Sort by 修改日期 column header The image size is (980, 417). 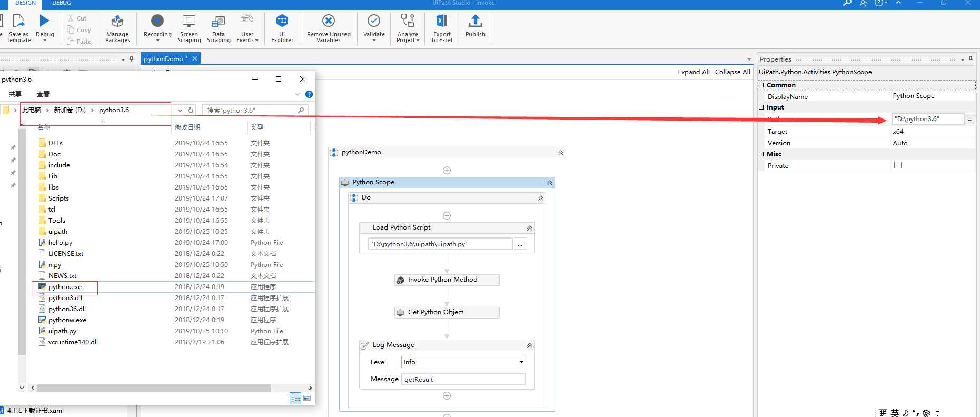187,127
